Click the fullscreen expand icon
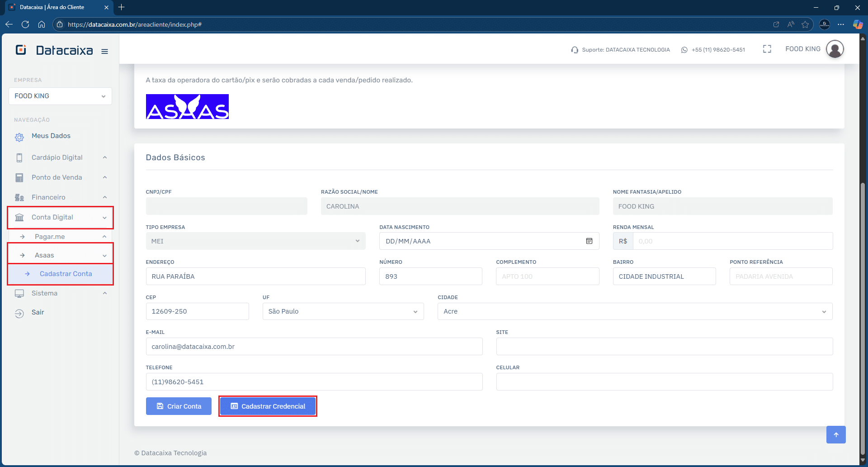 tap(767, 49)
